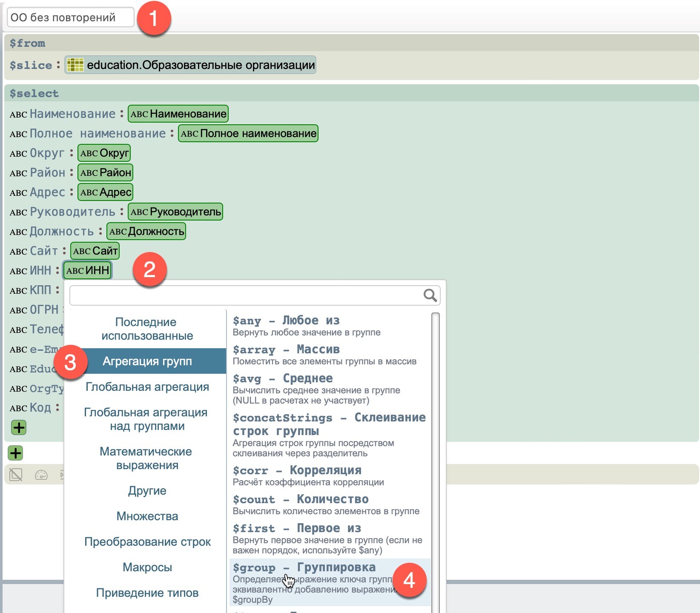Click the gauge speedometer icon in bottom toolbar
700x613 pixels.
pyautogui.click(x=41, y=475)
